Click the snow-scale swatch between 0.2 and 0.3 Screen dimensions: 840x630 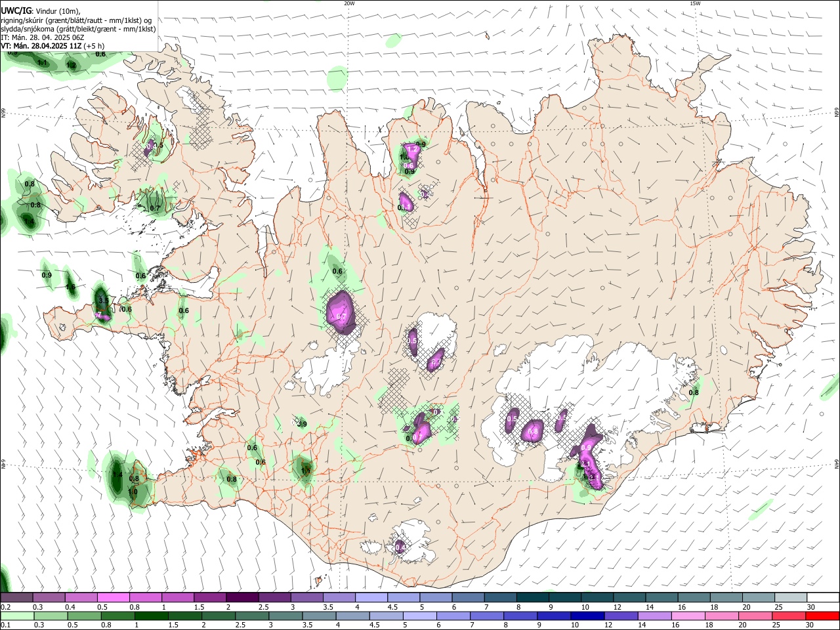point(16,597)
